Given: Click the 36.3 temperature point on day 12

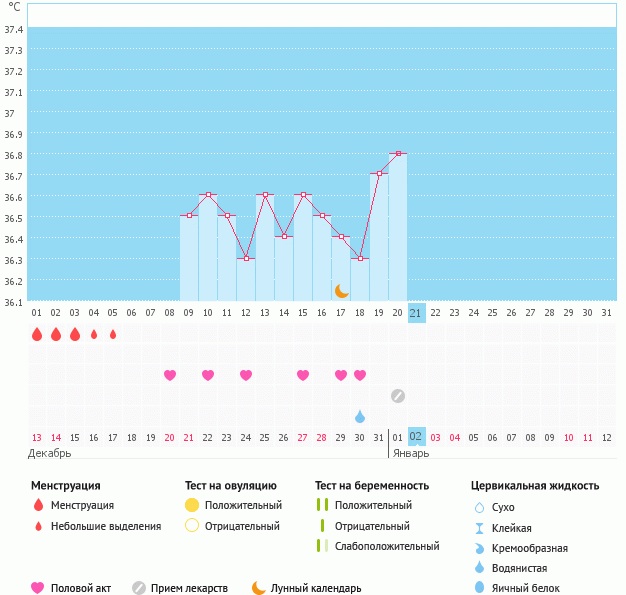Looking at the screenshot, I should pos(246,258).
